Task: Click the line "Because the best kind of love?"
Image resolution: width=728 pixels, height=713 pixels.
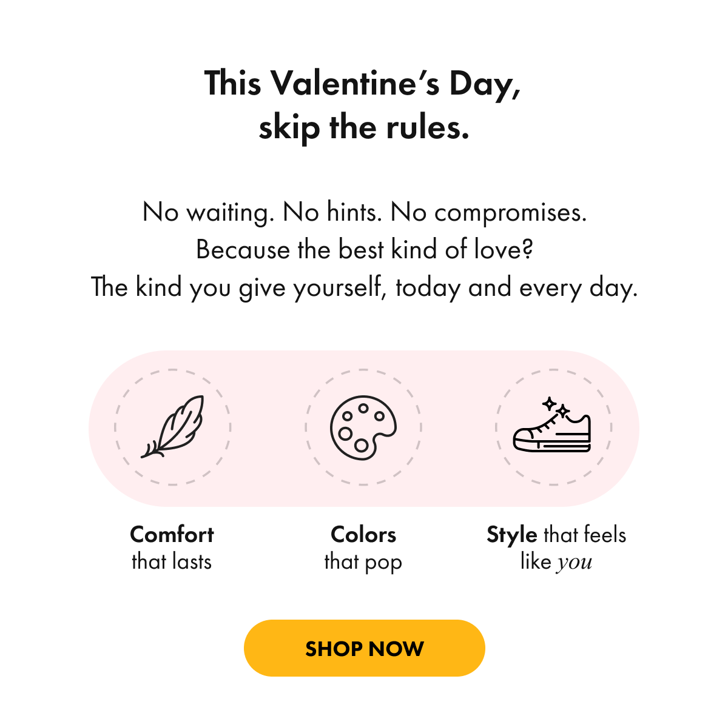Action: pyautogui.click(x=364, y=250)
